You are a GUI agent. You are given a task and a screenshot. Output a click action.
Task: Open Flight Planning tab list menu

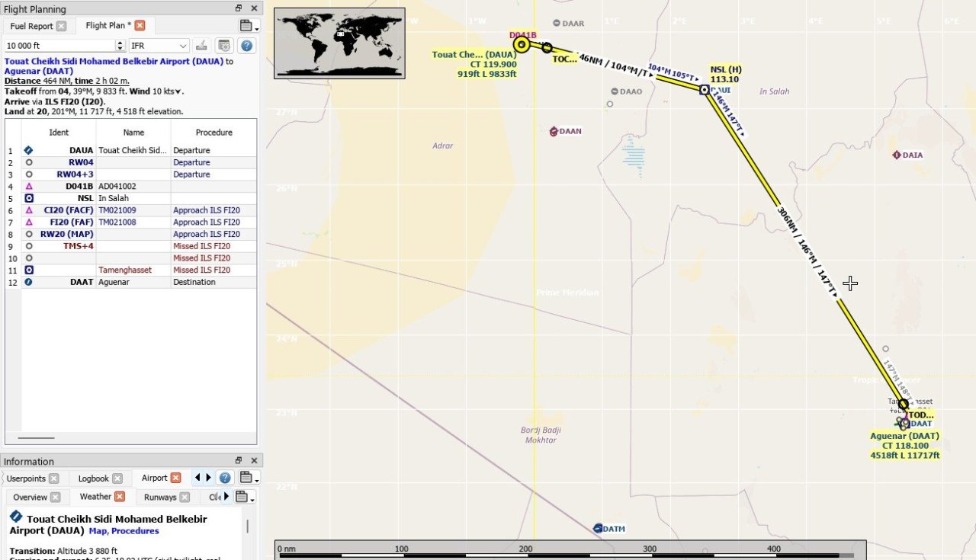[x=247, y=26]
